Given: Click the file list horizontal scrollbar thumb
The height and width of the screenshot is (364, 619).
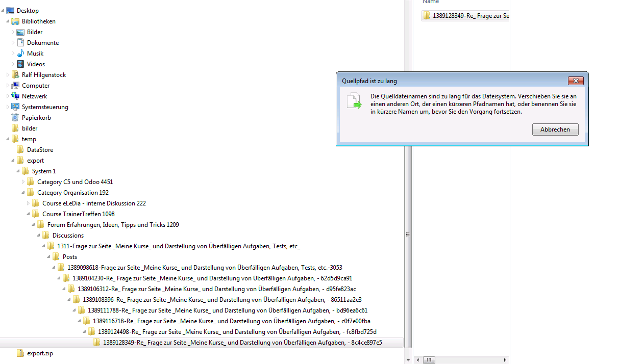Looking at the screenshot, I should click(430, 360).
